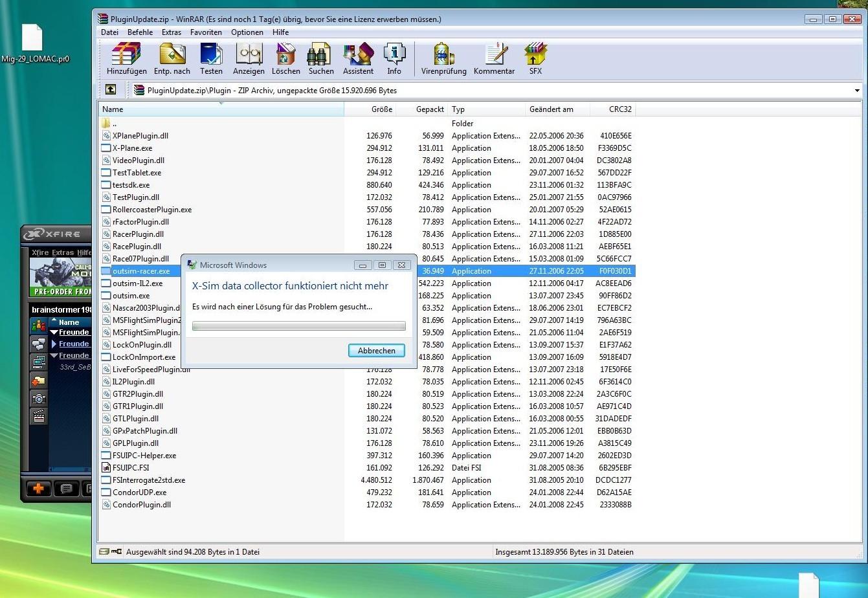This screenshot has height=598, width=868.
Task: Open Xfire menu in Xfire window
Action: tap(40, 252)
